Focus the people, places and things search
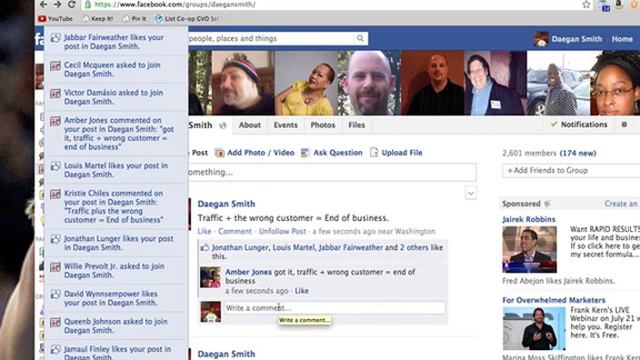The width and height of the screenshot is (640, 360). pos(271,38)
